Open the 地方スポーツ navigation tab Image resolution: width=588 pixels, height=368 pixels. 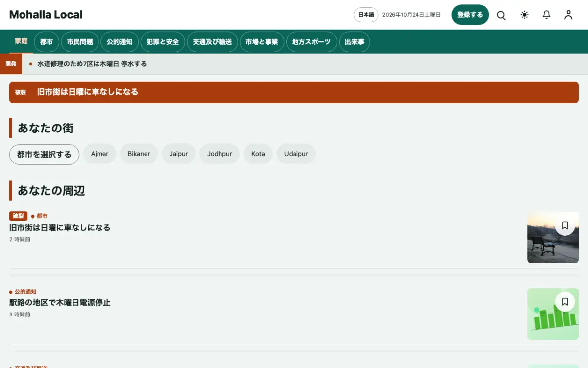click(311, 42)
